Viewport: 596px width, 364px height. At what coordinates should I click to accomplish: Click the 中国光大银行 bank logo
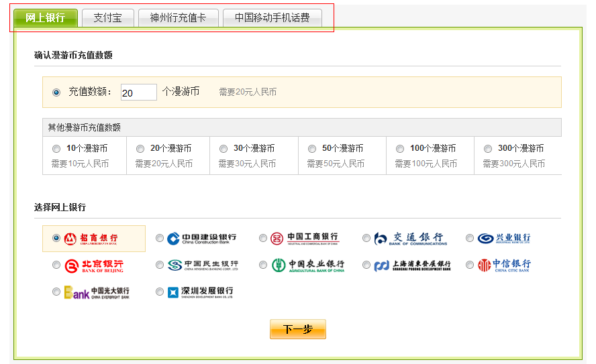(x=97, y=292)
